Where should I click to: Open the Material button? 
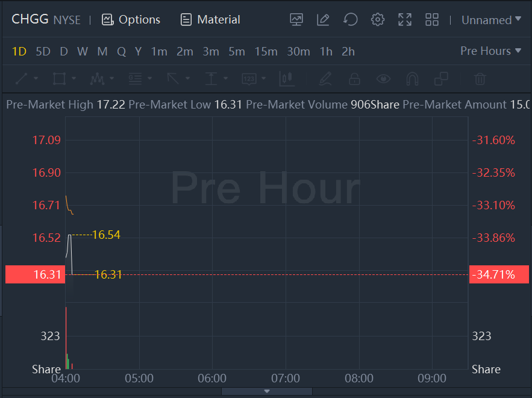210,20
